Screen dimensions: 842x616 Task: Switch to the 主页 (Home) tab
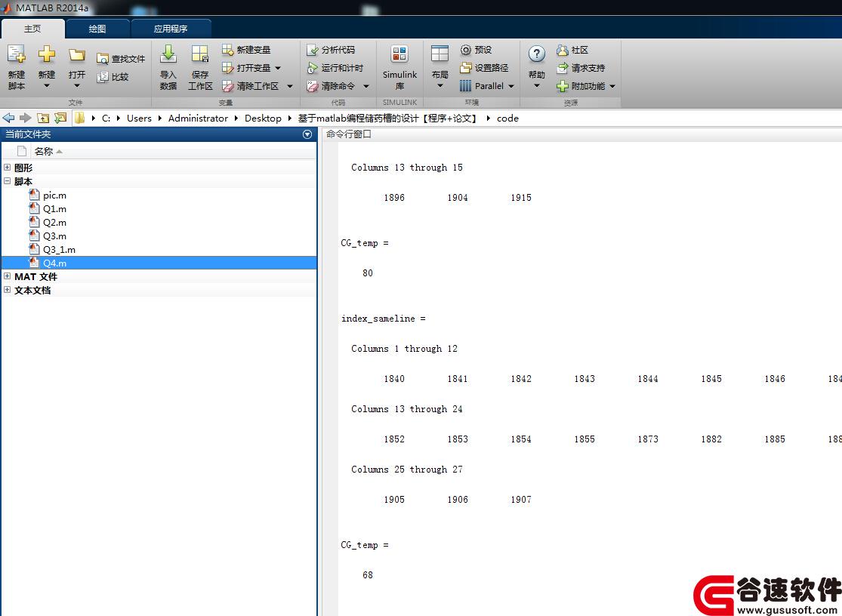(x=32, y=29)
